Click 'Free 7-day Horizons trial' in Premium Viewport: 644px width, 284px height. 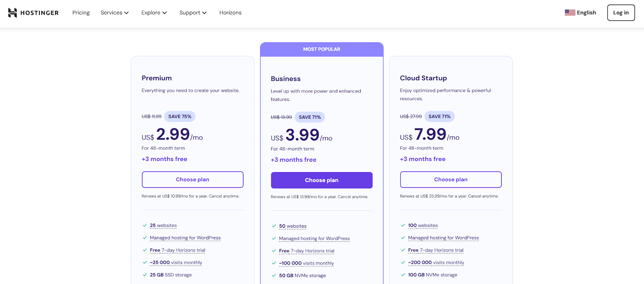(178, 250)
